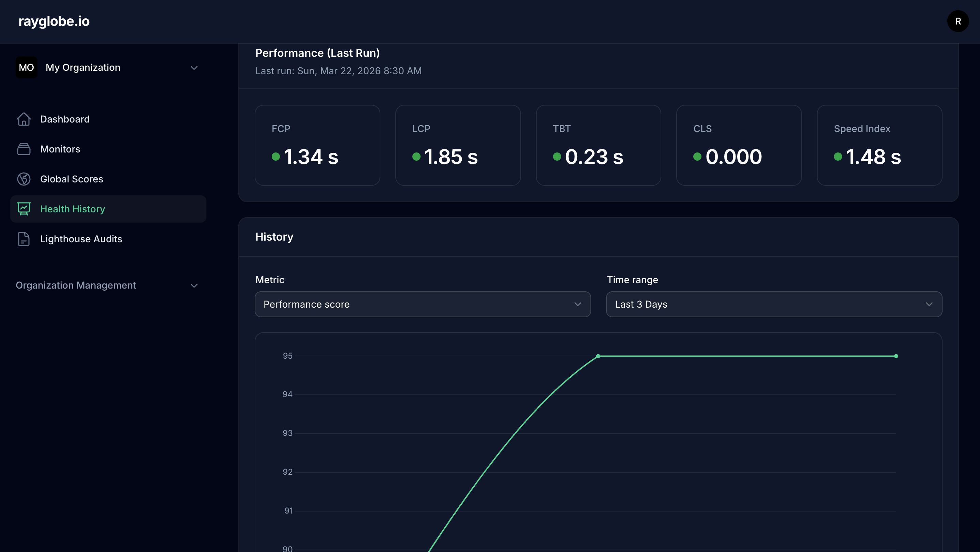Select the Dashboard home icon in sidebar
Image resolution: width=980 pixels, height=552 pixels.
coord(24,119)
